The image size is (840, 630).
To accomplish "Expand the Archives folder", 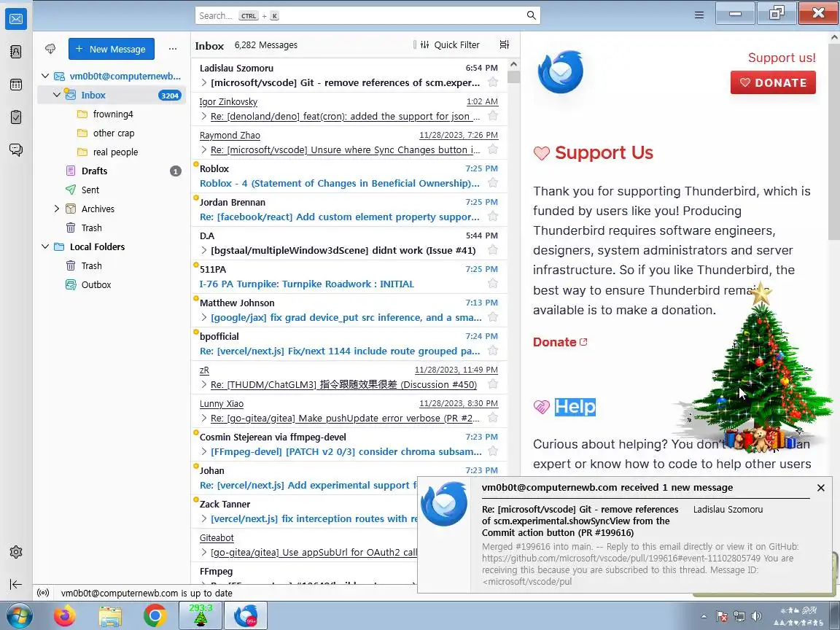I will pos(57,209).
